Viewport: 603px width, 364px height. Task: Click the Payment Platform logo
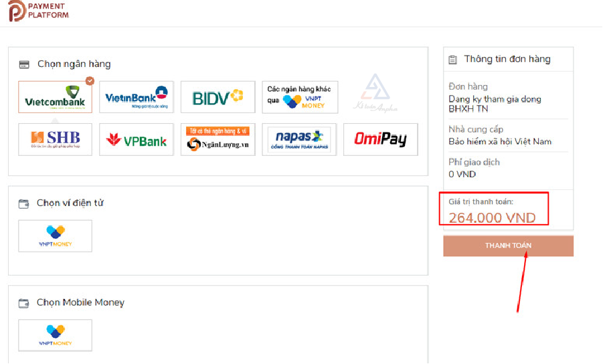tap(39, 11)
